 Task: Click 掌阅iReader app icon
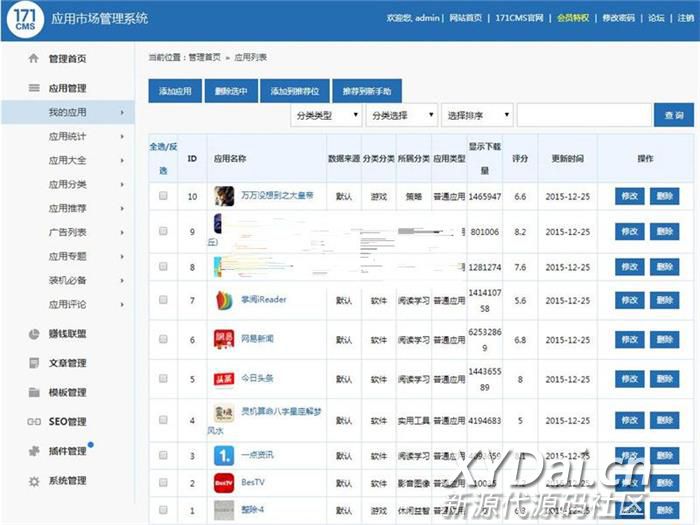pos(224,300)
